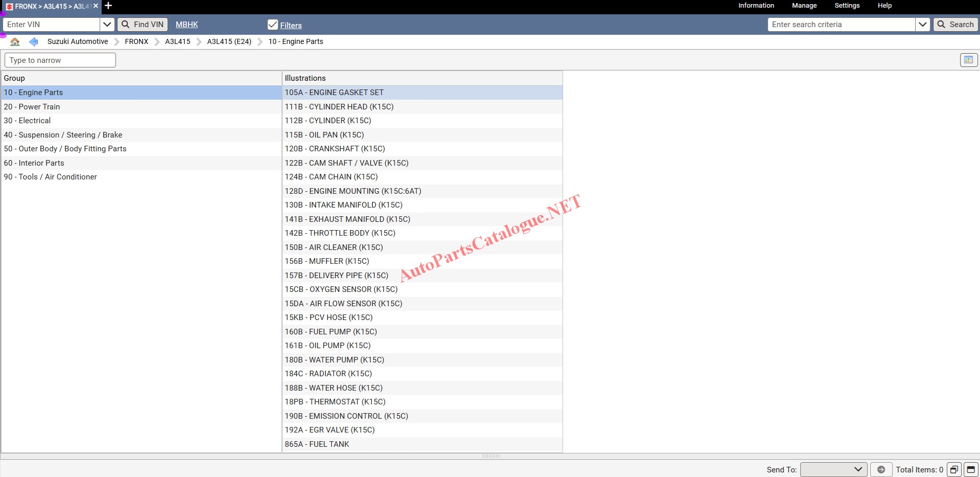Follow the MBHK link
Viewport: 980px width, 477px height.
[186, 25]
